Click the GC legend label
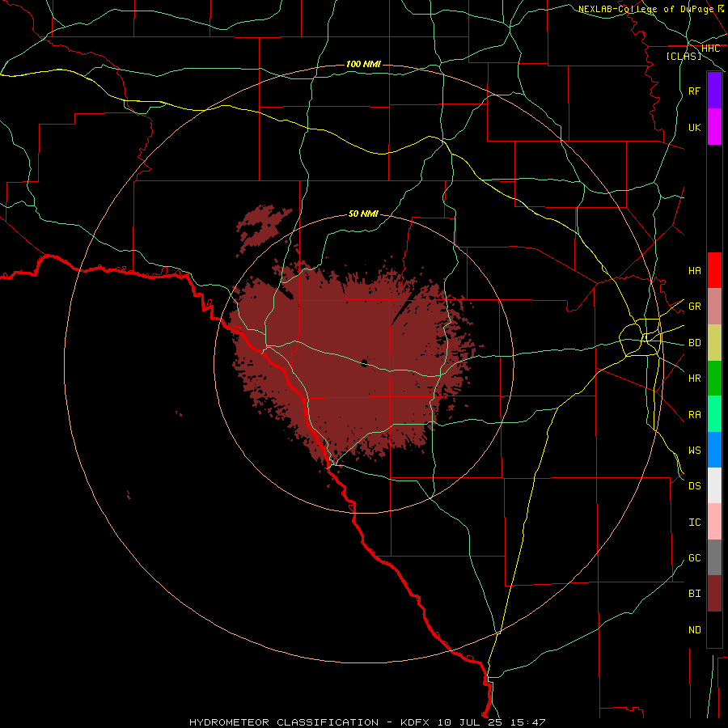Screen dimensions: 728x728 (x=694, y=558)
